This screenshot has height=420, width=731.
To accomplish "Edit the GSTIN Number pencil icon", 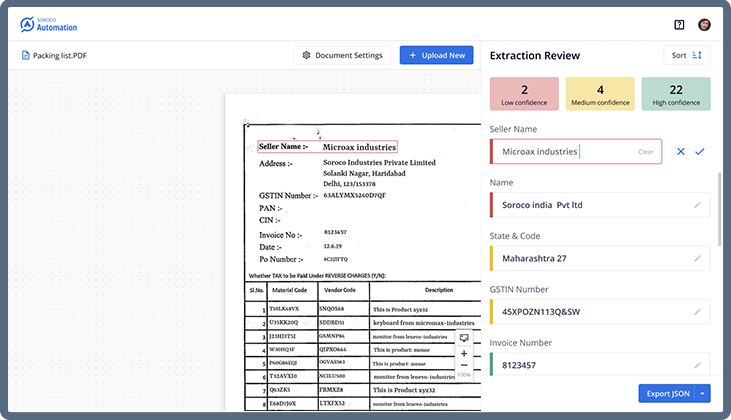I will coord(697,312).
